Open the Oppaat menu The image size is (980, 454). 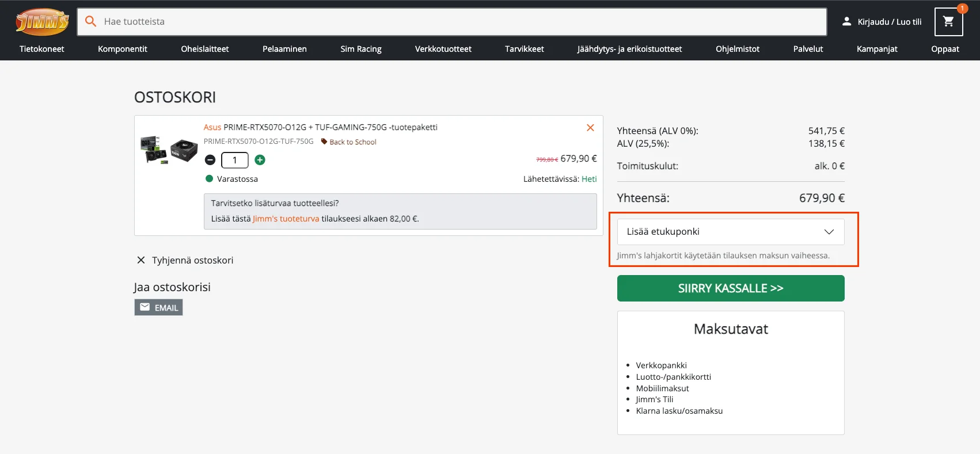[945, 49]
